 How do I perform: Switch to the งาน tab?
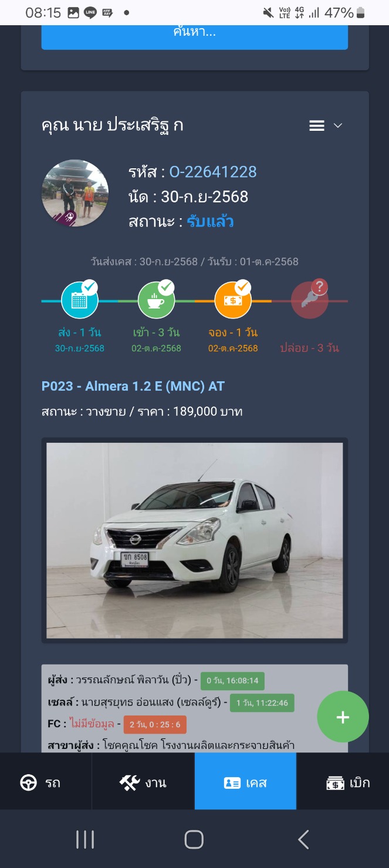pos(143,782)
